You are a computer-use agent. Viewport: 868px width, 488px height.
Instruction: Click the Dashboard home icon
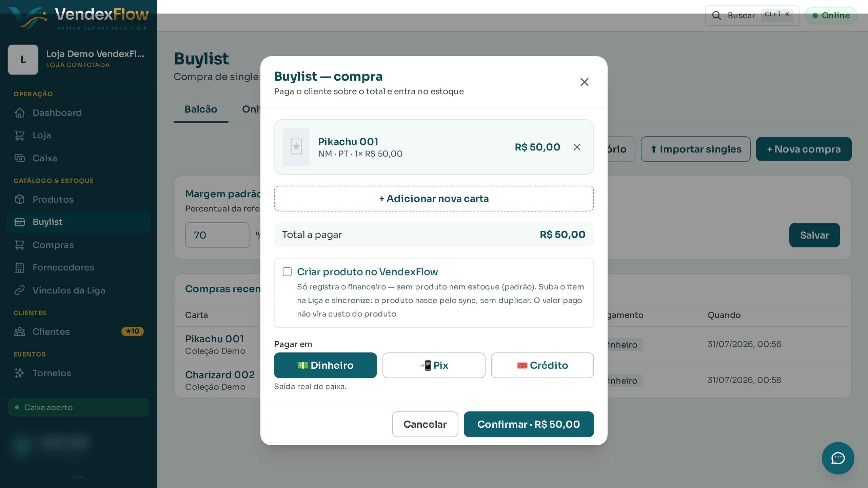(x=20, y=113)
